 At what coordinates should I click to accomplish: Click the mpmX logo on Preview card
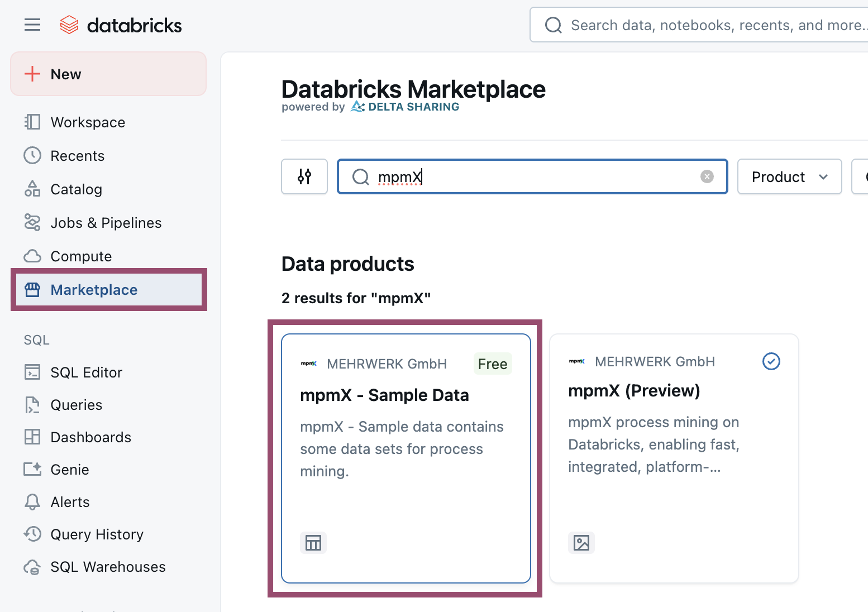click(577, 361)
